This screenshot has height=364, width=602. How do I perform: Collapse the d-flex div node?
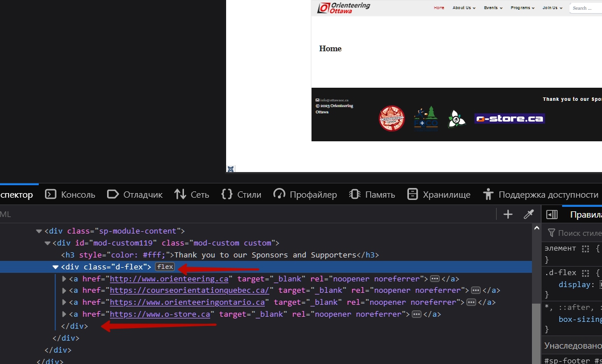56,267
